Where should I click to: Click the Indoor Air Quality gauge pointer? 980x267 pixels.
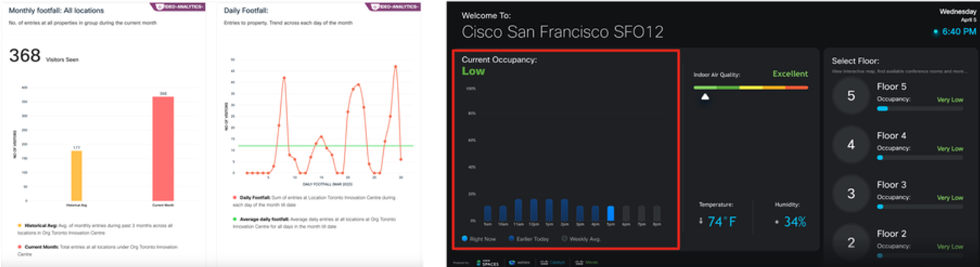705,96
